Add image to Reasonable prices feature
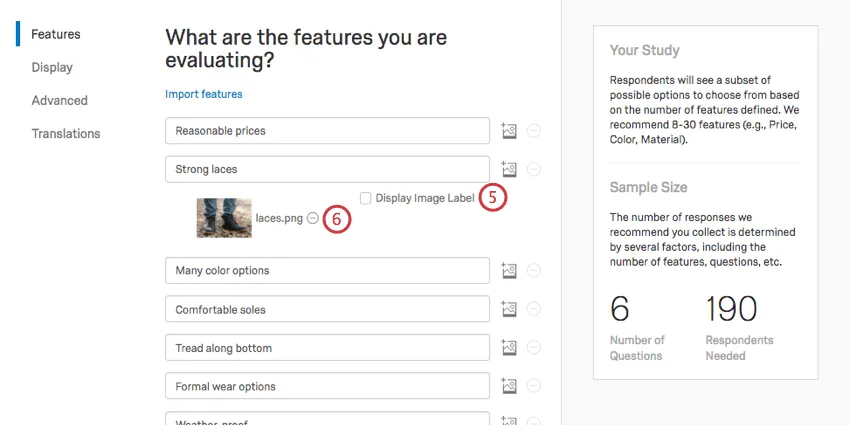This screenshot has width=850, height=425. (509, 131)
